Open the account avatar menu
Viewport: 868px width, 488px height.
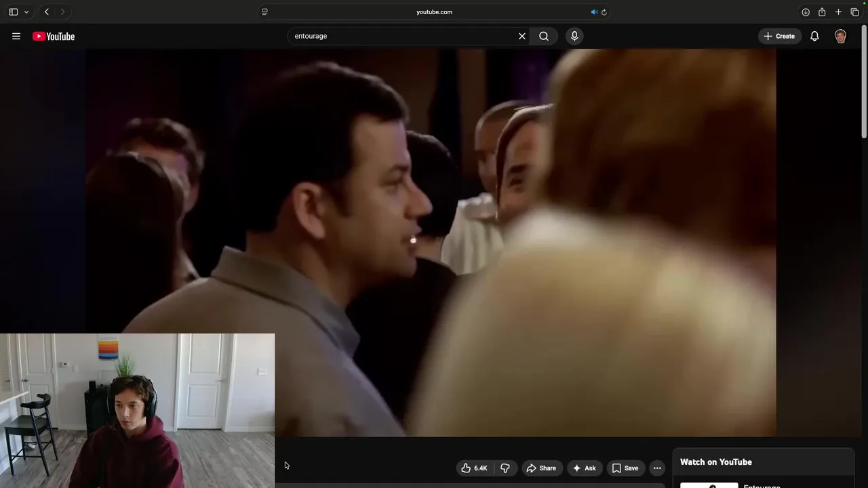click(x=841, y=36)
